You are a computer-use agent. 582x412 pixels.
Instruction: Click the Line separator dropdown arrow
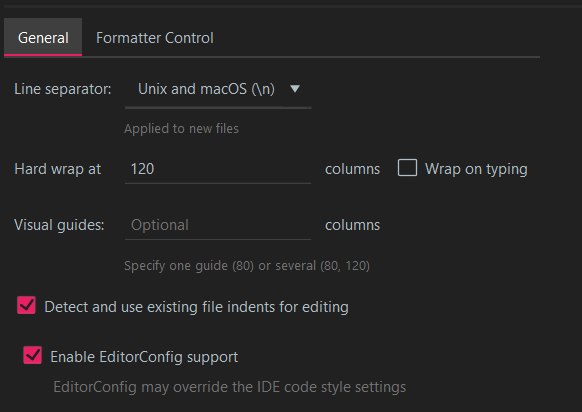pos(295,89)
